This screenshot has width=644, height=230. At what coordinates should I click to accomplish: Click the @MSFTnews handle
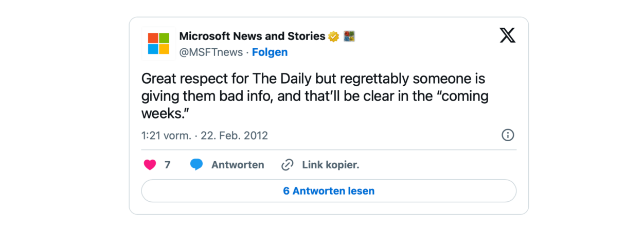211,52
